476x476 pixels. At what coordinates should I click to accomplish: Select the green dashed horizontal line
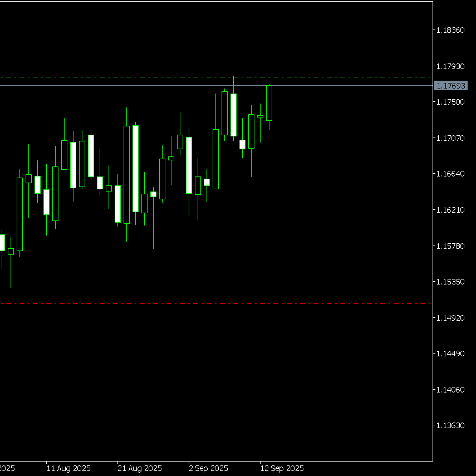216,77
